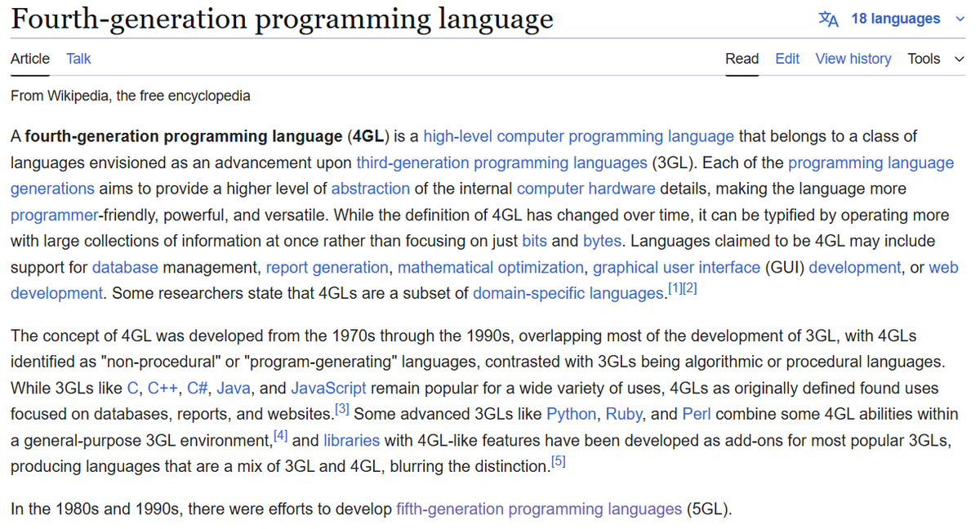Select the Read tab
This screenshot has height=529, width=980.
click(742, 59)
